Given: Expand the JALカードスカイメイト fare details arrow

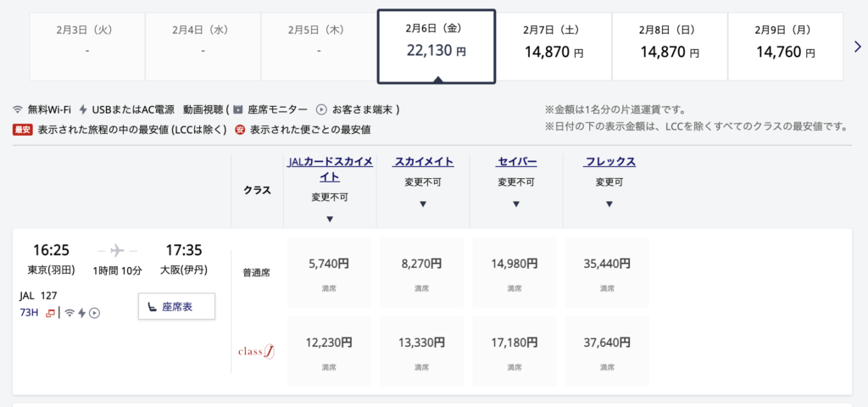Looking at the screenshot, I should coord(330,220).
